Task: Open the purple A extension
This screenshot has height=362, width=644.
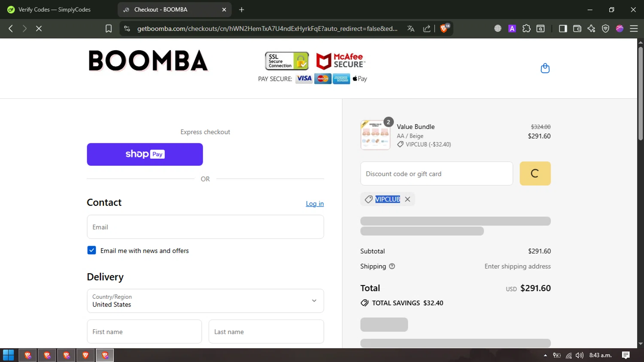Action: tap(512, 28)
